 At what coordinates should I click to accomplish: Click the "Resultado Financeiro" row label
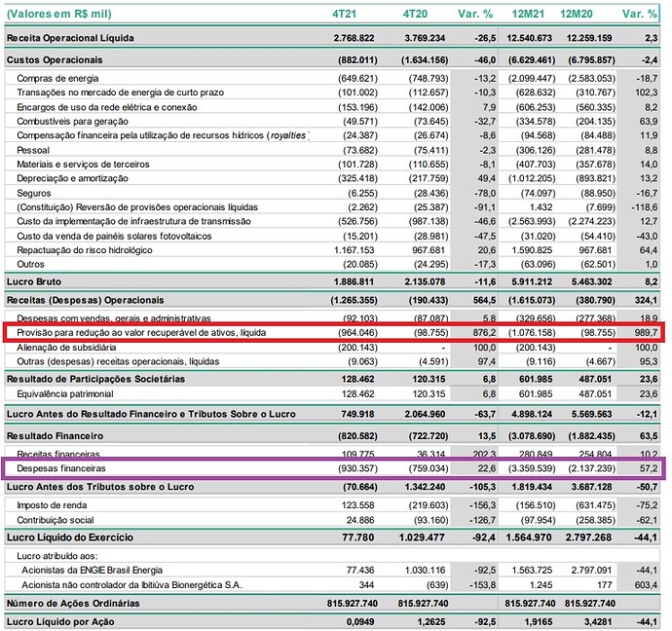[x=55, y=436]
